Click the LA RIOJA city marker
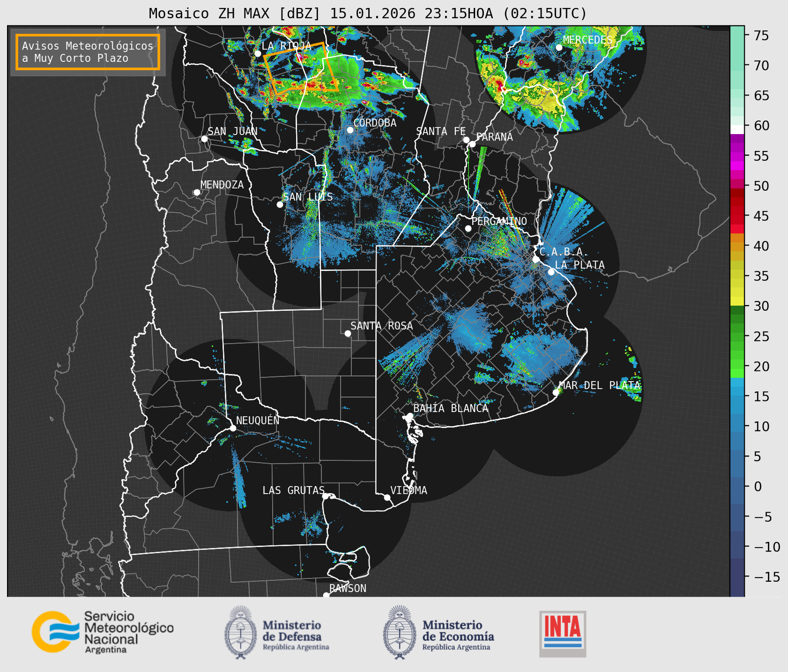The height and width of the screenshot is (672, 788). tap(258, 54)
